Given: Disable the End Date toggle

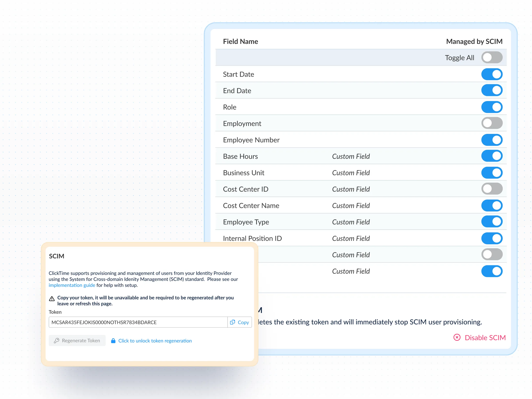Looking at the screenshot, I should 492,90.
